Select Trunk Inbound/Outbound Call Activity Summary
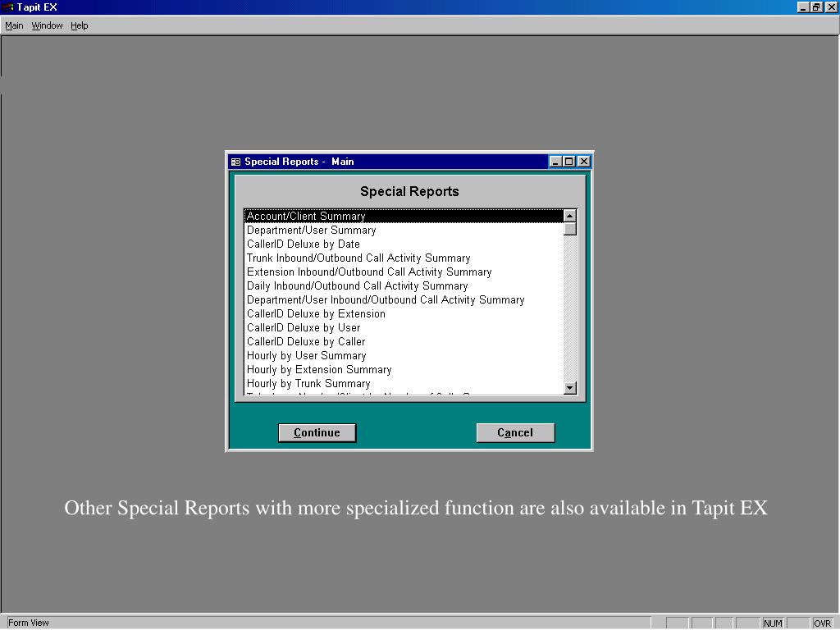 point(404,258)
